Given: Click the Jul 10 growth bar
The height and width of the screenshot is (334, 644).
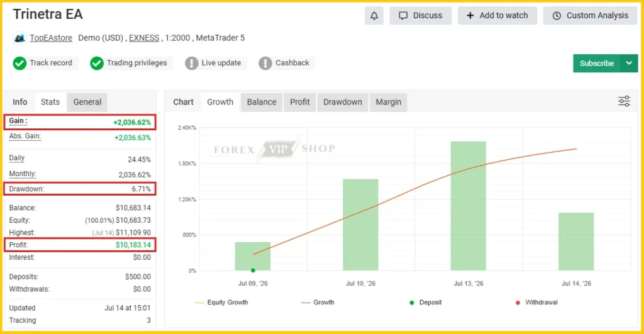Looking at the screenshot, I should [x=360, y=225].
